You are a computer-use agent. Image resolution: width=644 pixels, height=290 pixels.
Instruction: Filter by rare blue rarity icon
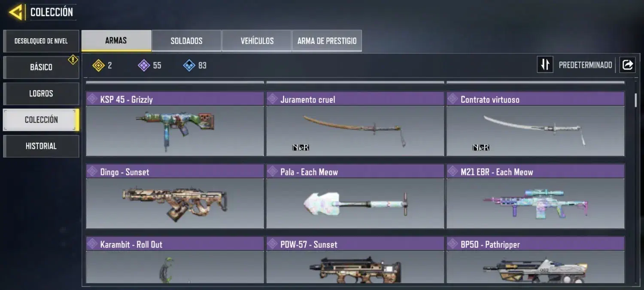point(189,65)
